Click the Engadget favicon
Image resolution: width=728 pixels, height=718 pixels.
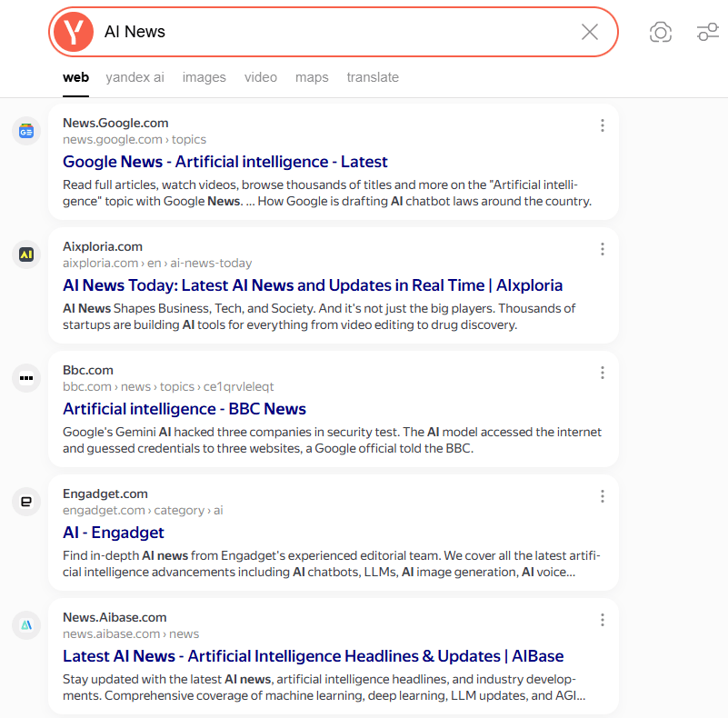[x=26, y=502]
